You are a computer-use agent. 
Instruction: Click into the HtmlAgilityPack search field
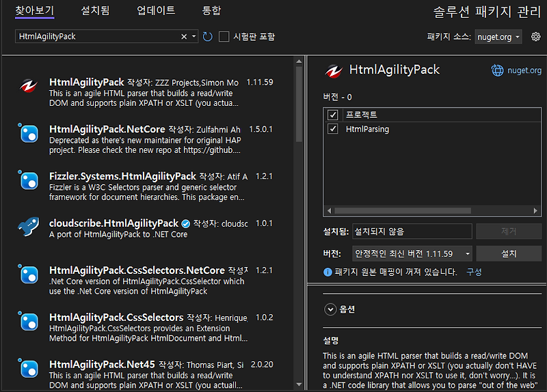point(98,37)
